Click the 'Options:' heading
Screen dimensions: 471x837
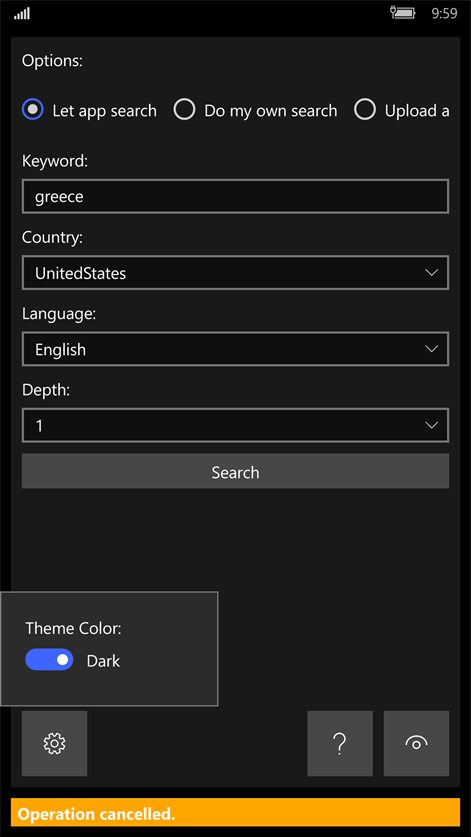coord(52,61)
